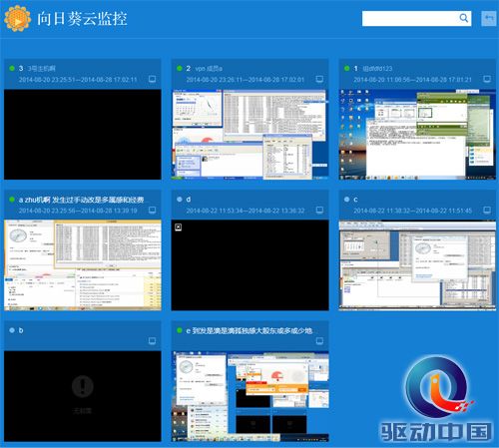Click the sunflower logo icon

18,19
